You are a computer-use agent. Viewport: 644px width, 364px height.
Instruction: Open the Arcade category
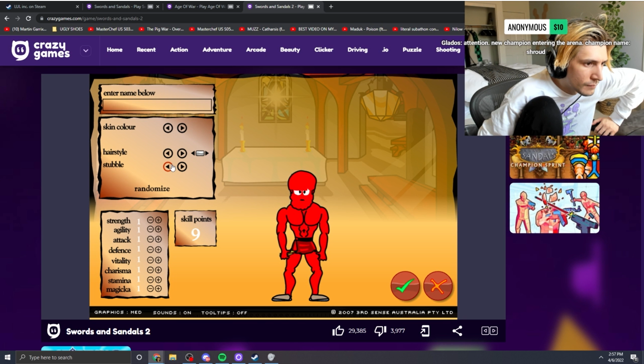click(x=256, y=49)
